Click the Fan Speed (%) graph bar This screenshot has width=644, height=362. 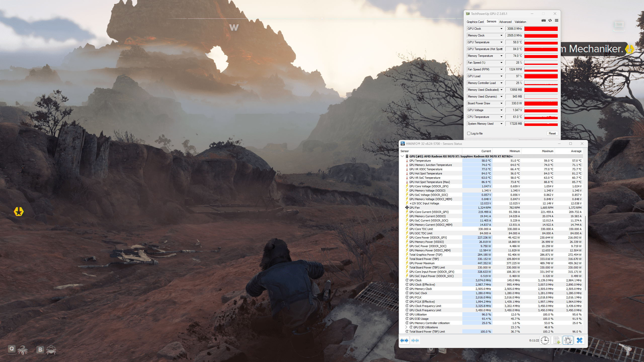[541, 63]
